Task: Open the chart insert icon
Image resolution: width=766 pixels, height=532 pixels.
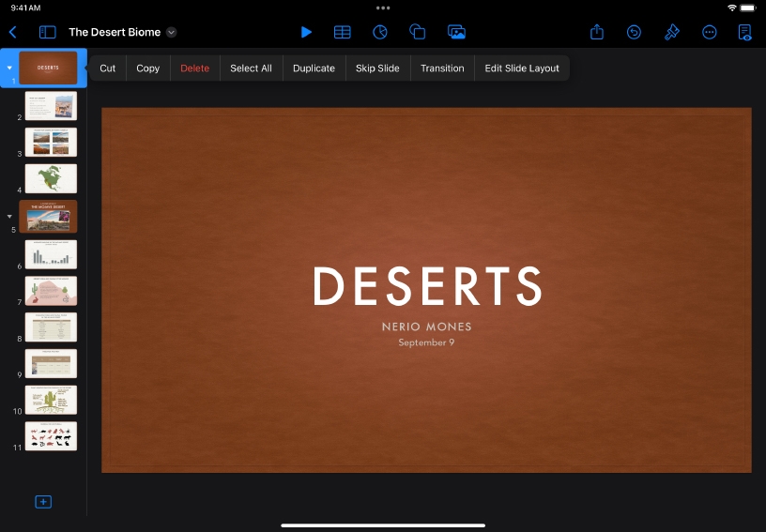Action: click(380, 32)
